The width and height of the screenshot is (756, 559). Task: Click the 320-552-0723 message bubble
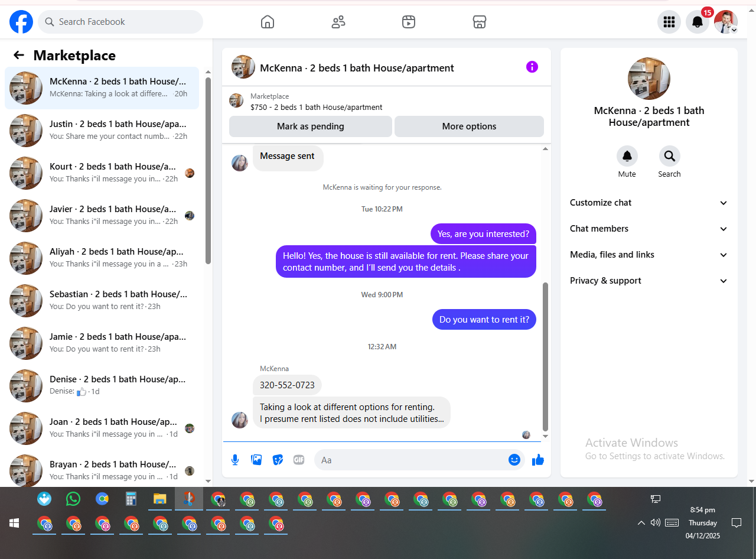coord(287,385)
